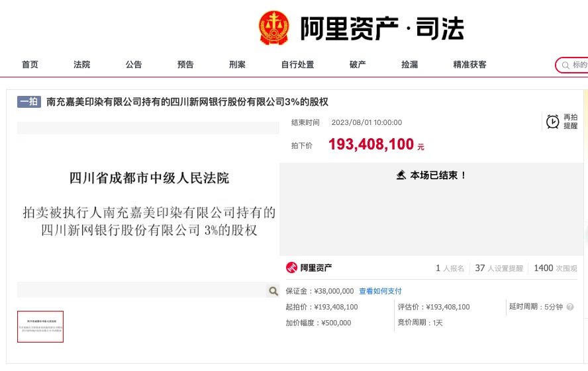Click the 一拍 auction round badge
The image size is (588, 371).
pyautogui.click(x=29, y=101)
